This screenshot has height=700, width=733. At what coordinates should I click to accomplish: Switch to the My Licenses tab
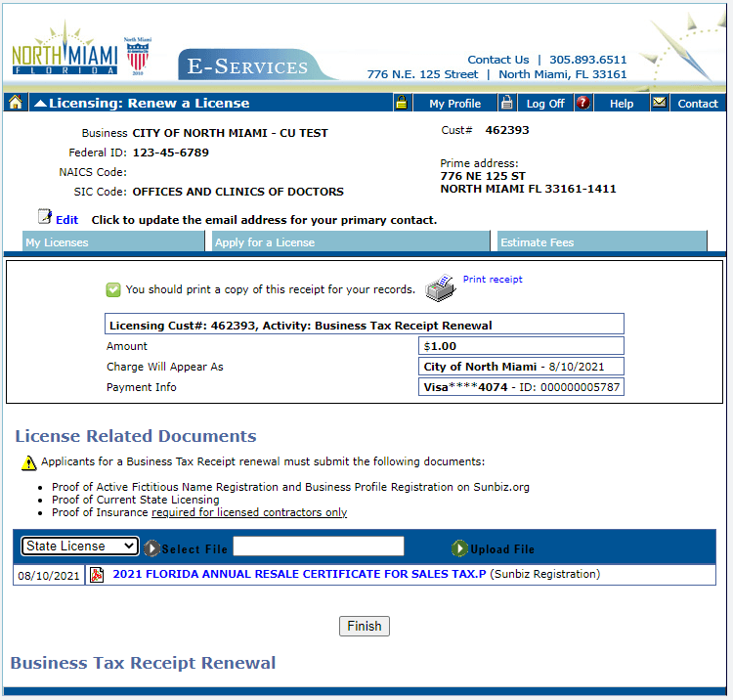(x=113, y=241)
